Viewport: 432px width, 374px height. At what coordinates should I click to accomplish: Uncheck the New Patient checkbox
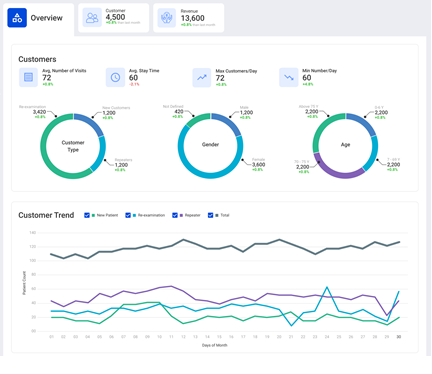coord(87,215)
